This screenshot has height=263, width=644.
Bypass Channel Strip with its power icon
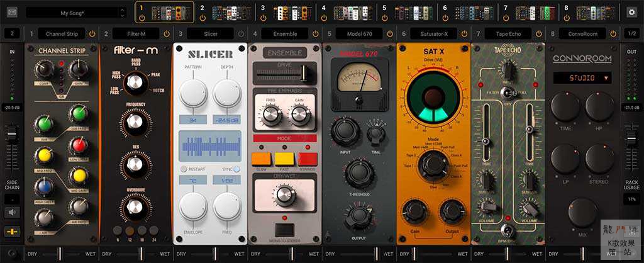click(x=92, y=34)
